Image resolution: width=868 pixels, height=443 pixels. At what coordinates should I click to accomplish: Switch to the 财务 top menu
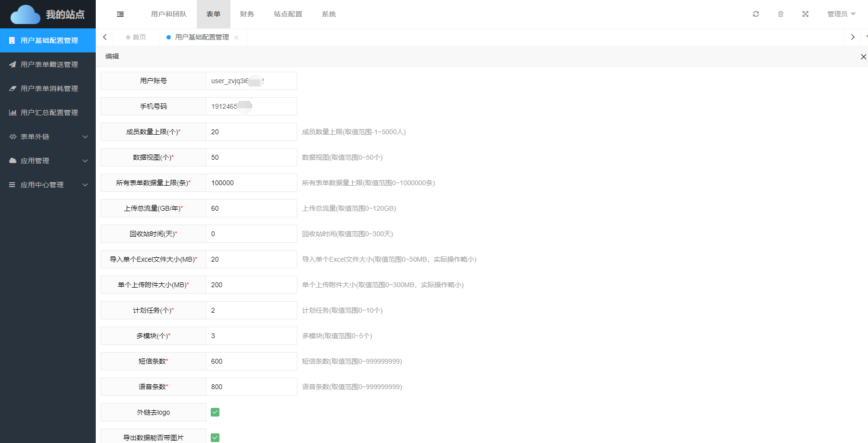(247, 14)
